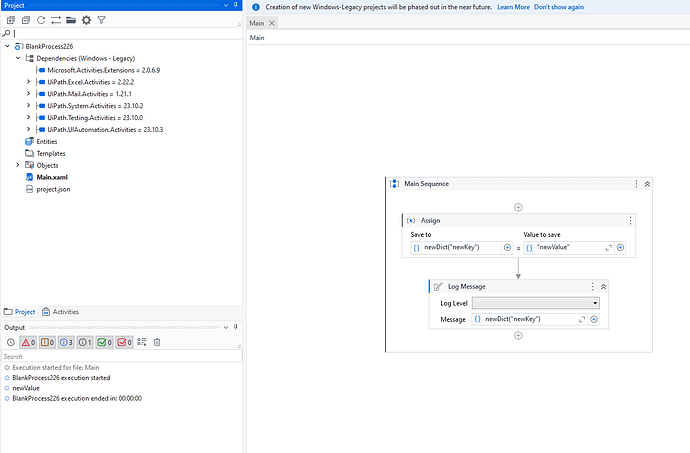Click Expand All icon in Project toolbar
690x453 pixels.
pyautogui.click(x=11, y=20)
